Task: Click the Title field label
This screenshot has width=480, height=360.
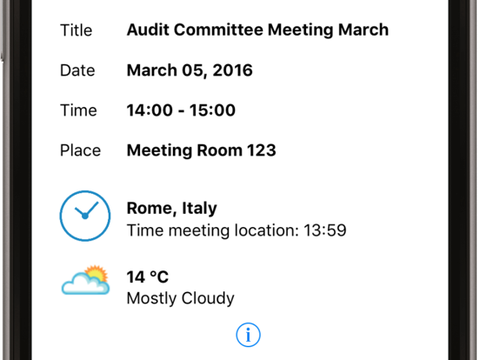Action: 76,30
